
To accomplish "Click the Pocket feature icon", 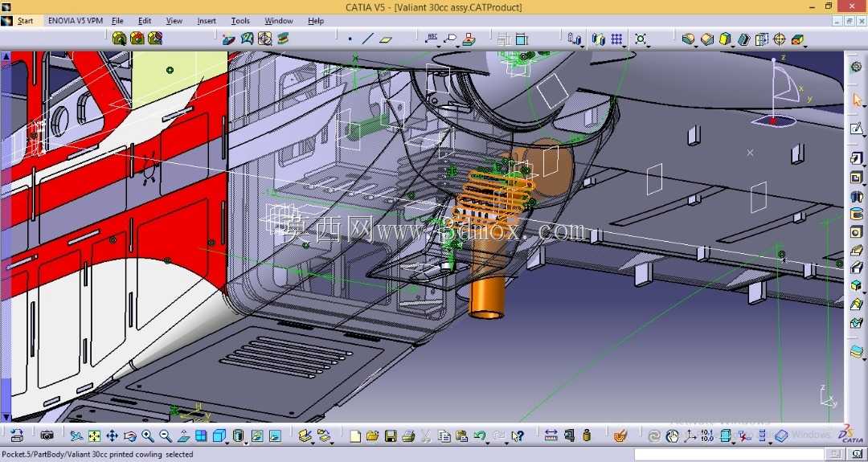I will pyautogui.click(x=855, y=178).
